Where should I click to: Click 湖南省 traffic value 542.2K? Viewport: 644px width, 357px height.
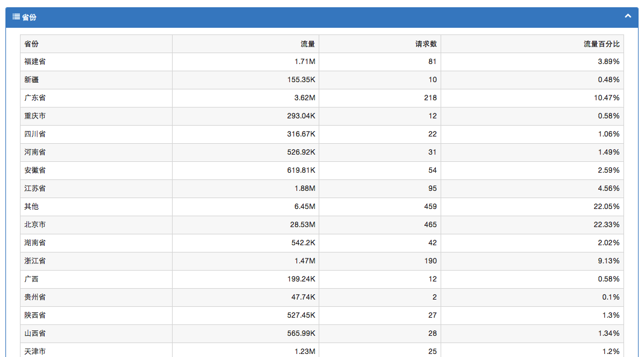[303, 243]
